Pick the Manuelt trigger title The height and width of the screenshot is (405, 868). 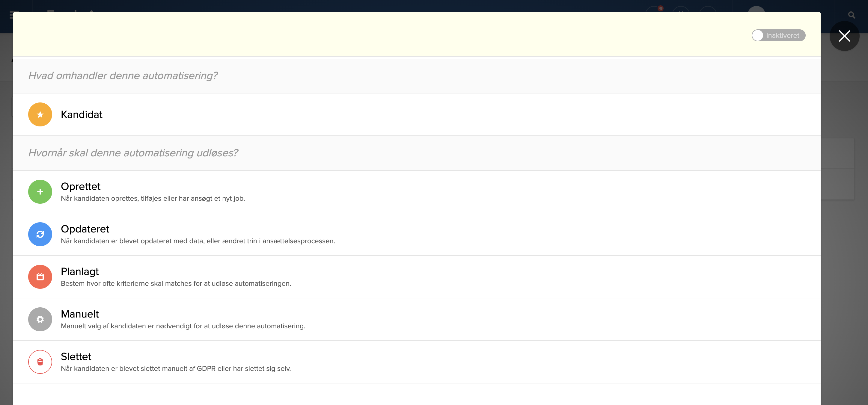pyautogui.click(x=79, y=314)
